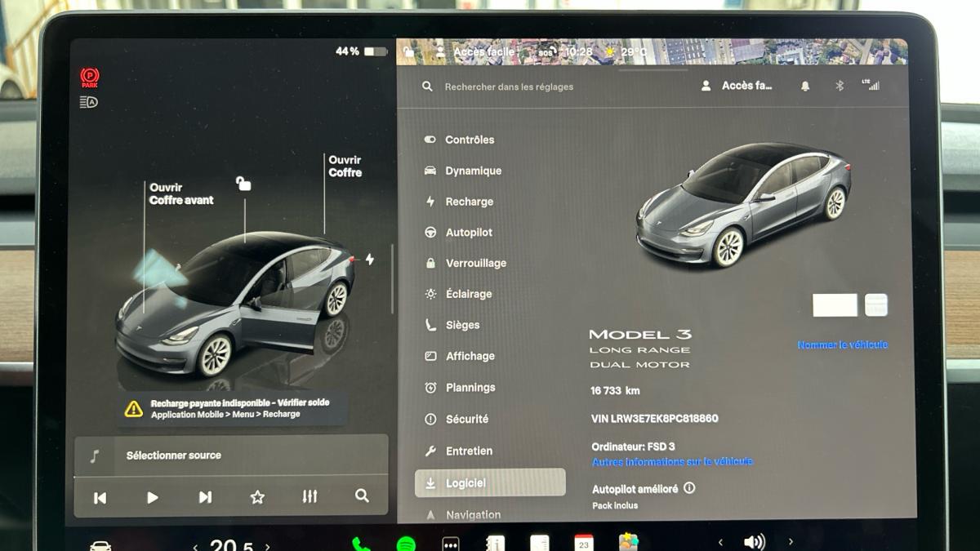Image resolution: width=980 pixels, height=551 pixels.
Task: Tap the 10:28 clock display
Action: click(578, 51)
